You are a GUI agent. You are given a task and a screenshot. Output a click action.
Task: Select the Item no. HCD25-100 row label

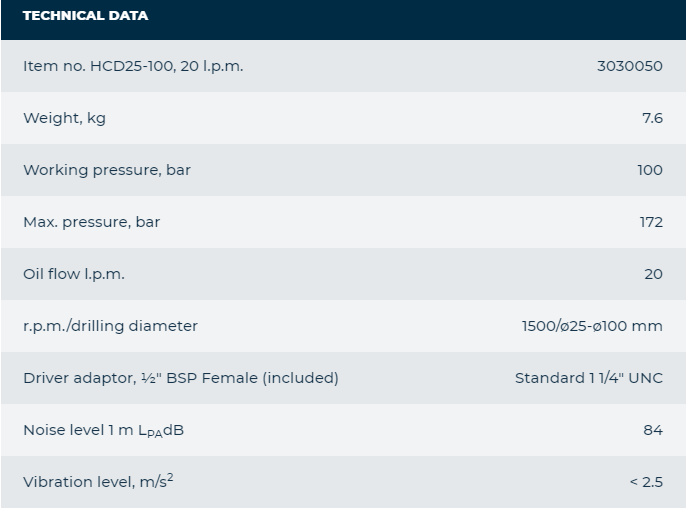point(133,66)
